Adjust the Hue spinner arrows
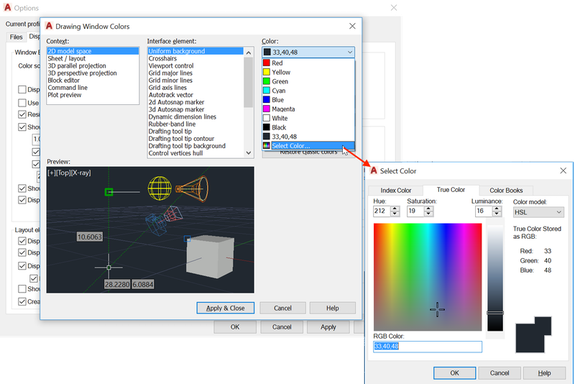 click(x=395, y=211)
